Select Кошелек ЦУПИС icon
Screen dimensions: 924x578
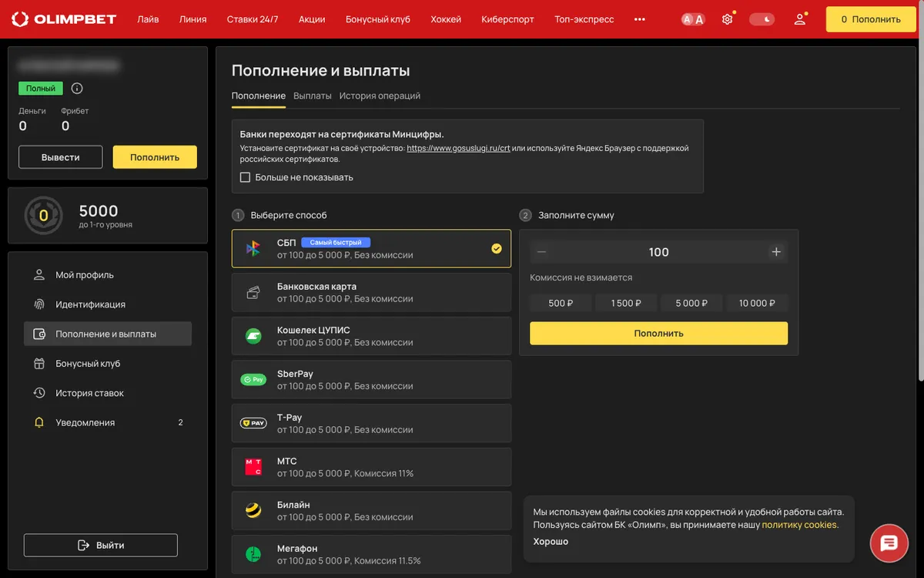[253, 336]
